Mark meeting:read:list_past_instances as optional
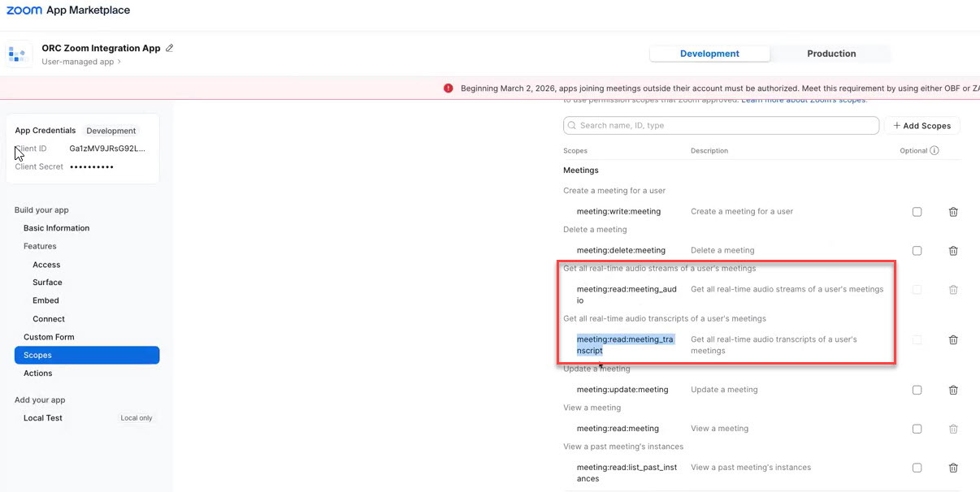The width and height of the screenshot is (980, 492). 917,468
